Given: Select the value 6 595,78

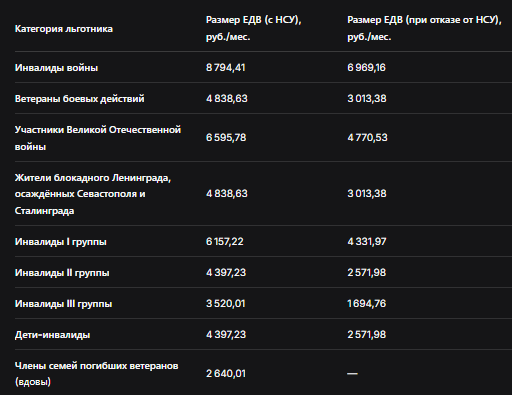Looking at the screenshot, I should point(226,138).
